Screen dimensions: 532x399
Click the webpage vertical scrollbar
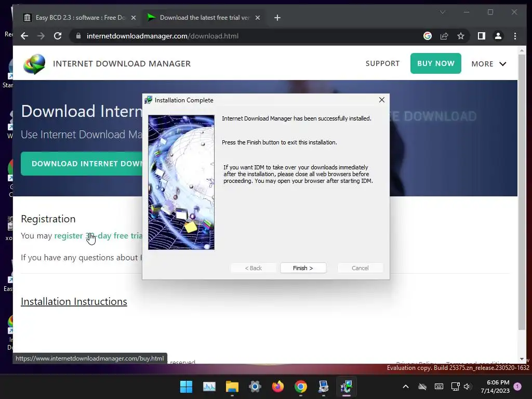click(522, 191)
